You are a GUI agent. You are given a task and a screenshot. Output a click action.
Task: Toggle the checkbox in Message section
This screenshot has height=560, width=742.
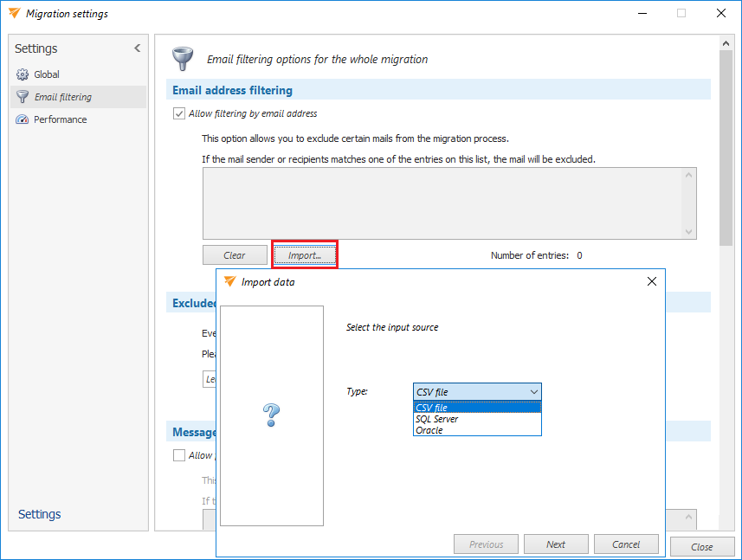pos(179,455)
